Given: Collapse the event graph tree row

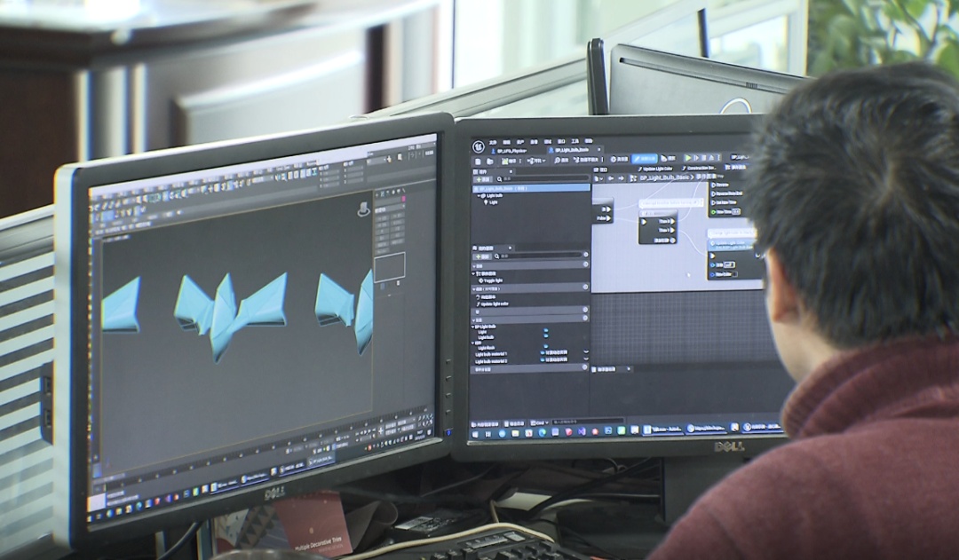Looking at the screenshot, I should (x=473, y=274).
